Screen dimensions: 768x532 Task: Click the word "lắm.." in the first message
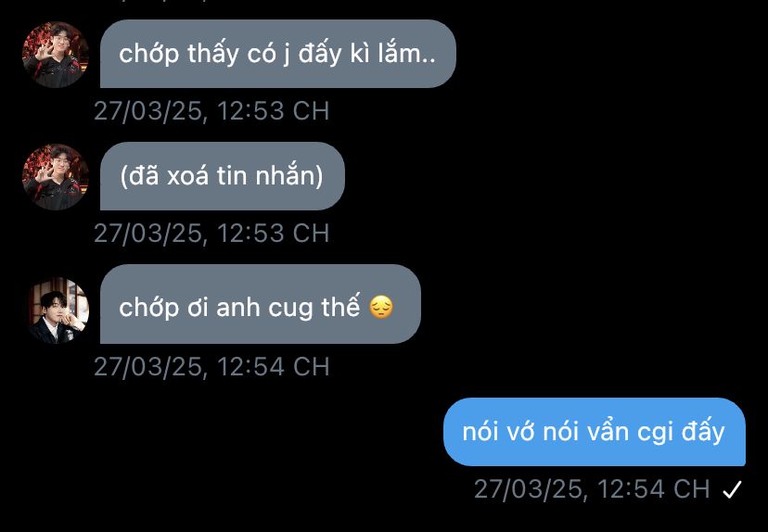[406, 54]
